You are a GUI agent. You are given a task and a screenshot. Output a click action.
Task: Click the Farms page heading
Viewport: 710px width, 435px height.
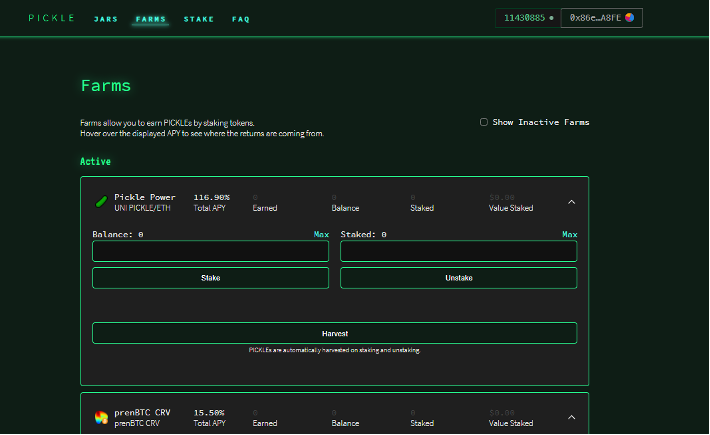coord(106,86)
